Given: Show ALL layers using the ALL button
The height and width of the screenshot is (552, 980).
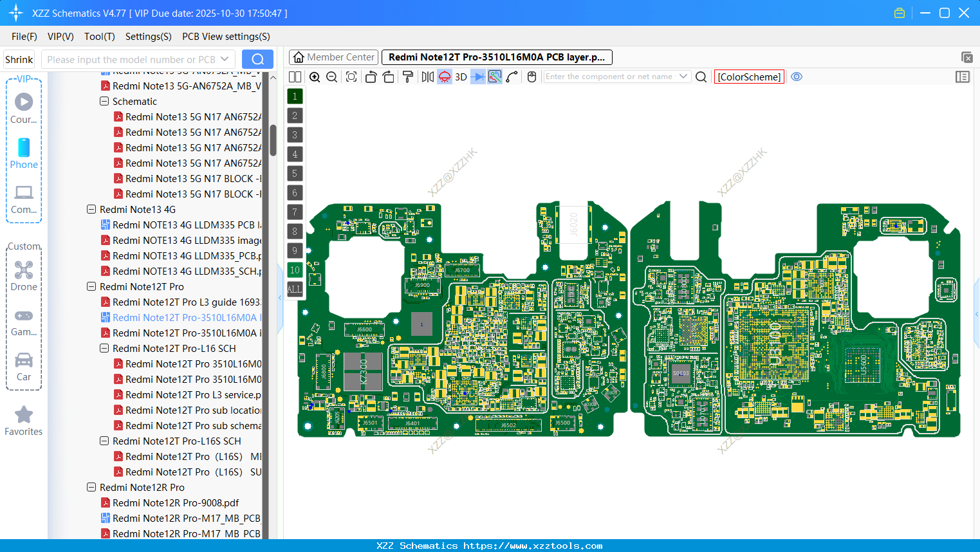Looking at the screenshot, I should (294, 289).
